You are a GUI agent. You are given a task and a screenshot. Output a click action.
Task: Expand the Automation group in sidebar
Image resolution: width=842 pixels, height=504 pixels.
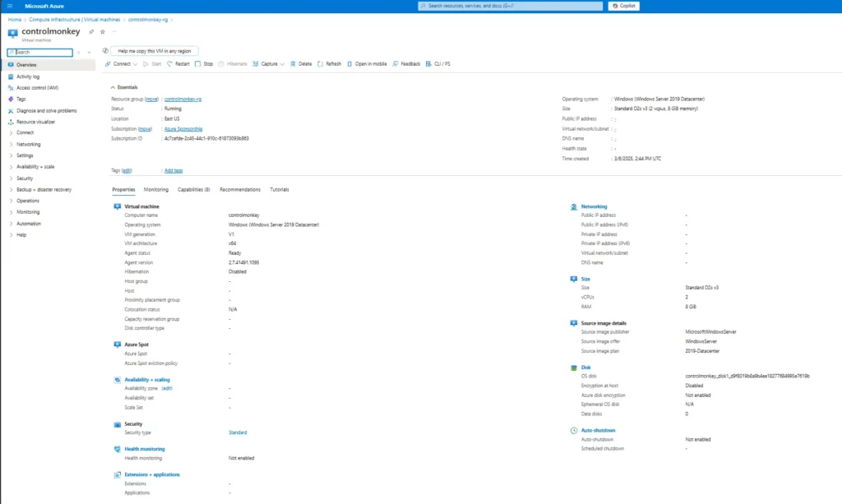coord(11,224)
